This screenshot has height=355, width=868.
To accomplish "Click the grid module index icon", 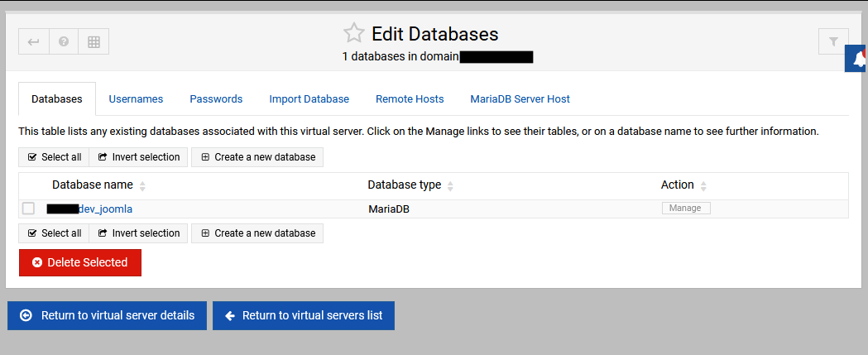I will pyautogui.click(x=94, y=41).
